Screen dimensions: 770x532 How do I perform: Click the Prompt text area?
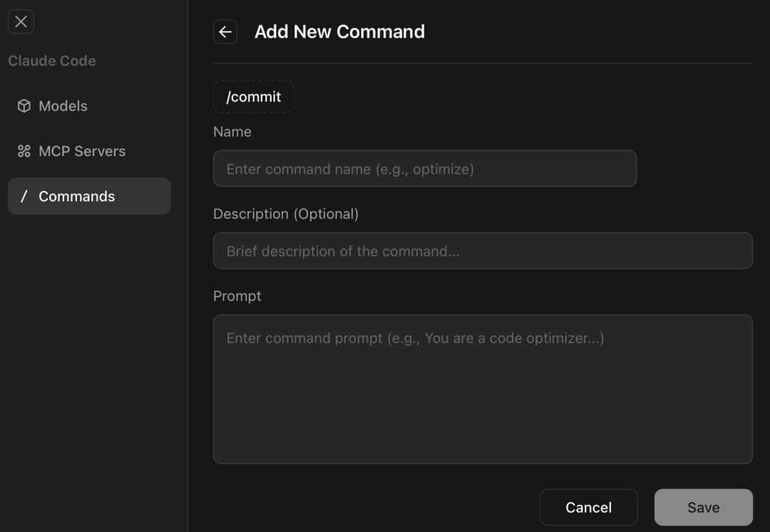[482, 389]
